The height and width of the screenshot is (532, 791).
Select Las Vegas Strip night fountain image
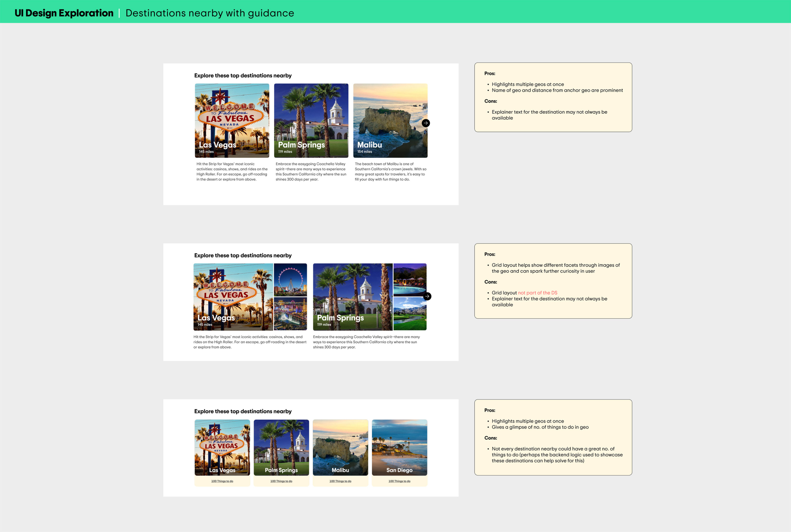290,314
